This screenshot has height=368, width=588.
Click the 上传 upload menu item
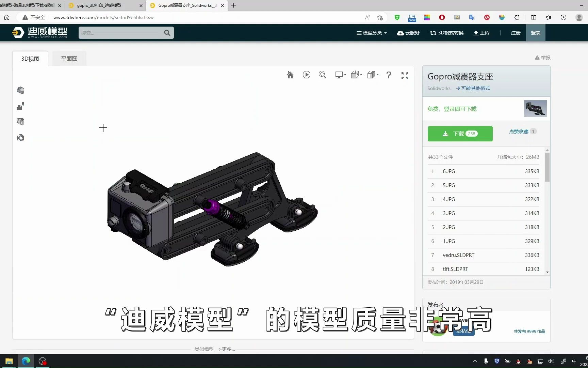[x=481, y=33]
